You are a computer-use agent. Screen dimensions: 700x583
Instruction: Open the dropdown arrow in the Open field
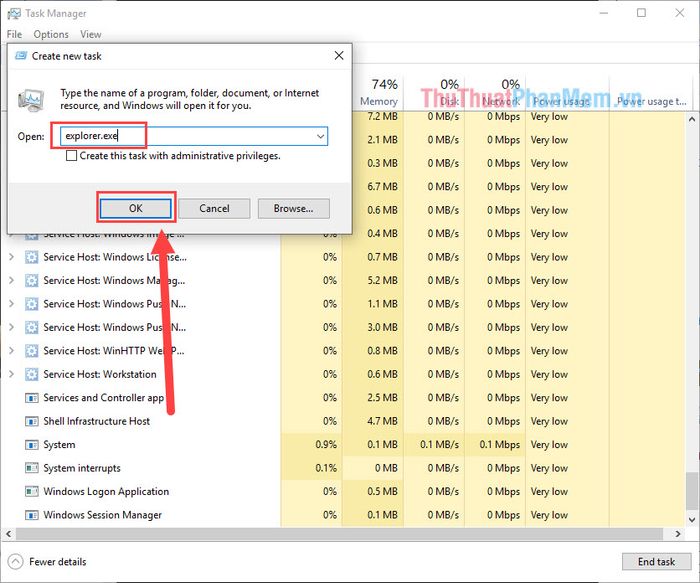pos(320,136)
